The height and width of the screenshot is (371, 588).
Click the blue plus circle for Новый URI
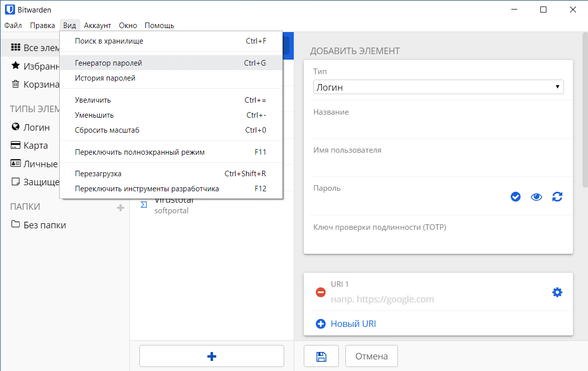[x=321, y=323]
